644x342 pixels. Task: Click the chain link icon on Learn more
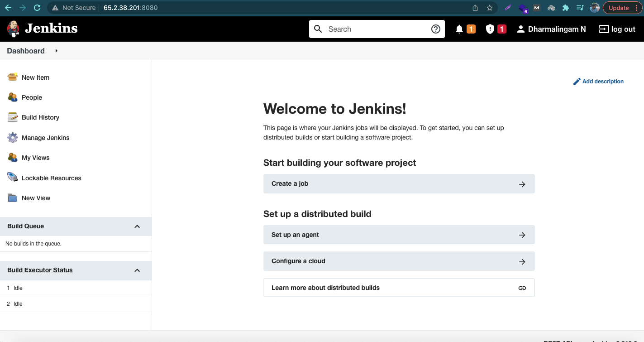[x=522, y=288]
